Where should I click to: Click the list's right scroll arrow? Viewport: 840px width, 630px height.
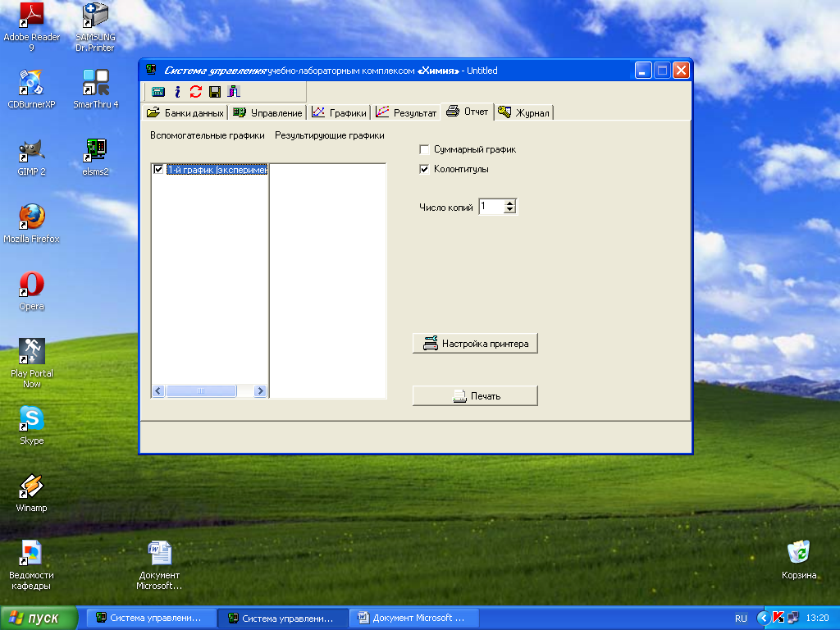pyautogui.click(x=260, y=391)
